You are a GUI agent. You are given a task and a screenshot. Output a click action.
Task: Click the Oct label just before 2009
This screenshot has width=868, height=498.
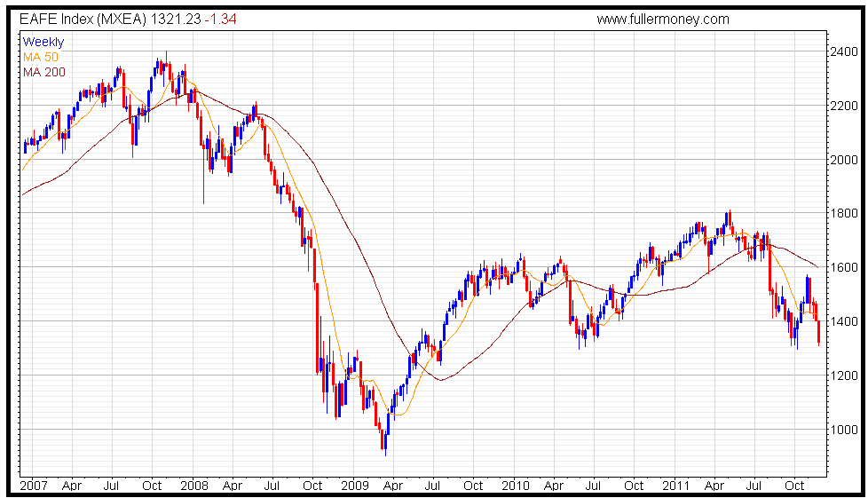pos(312,486)
